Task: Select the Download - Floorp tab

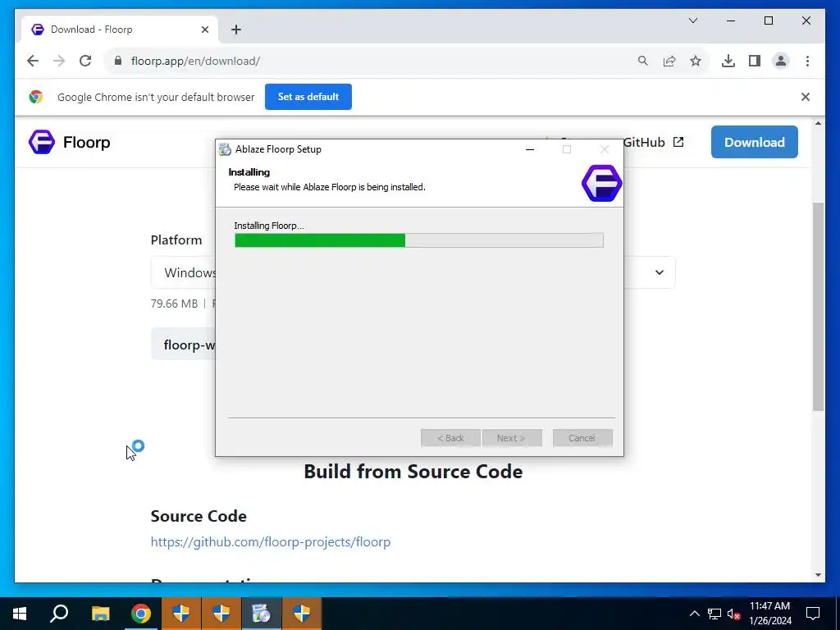Action: click(x=120, y=30)
